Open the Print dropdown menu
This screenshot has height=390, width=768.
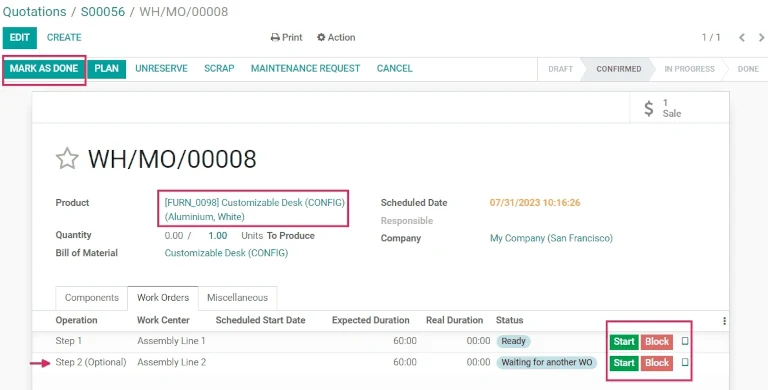pyautogui.click(x=287, y=38)
